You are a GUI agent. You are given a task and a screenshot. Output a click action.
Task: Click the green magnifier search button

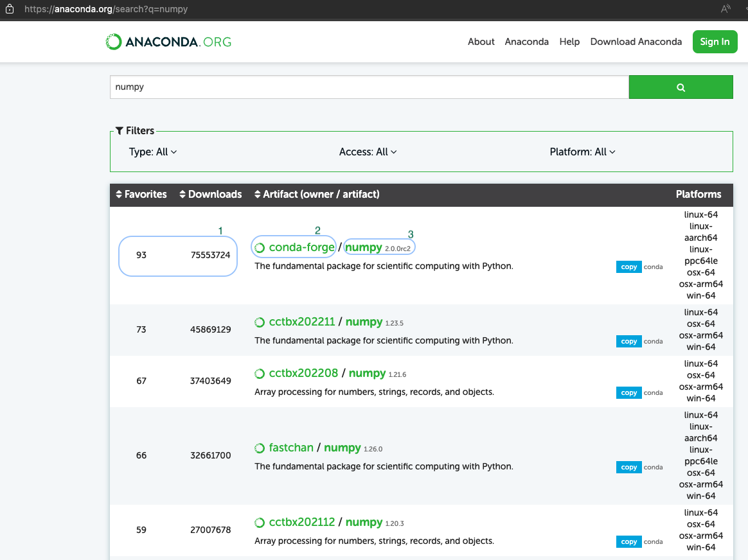point(681,87)
